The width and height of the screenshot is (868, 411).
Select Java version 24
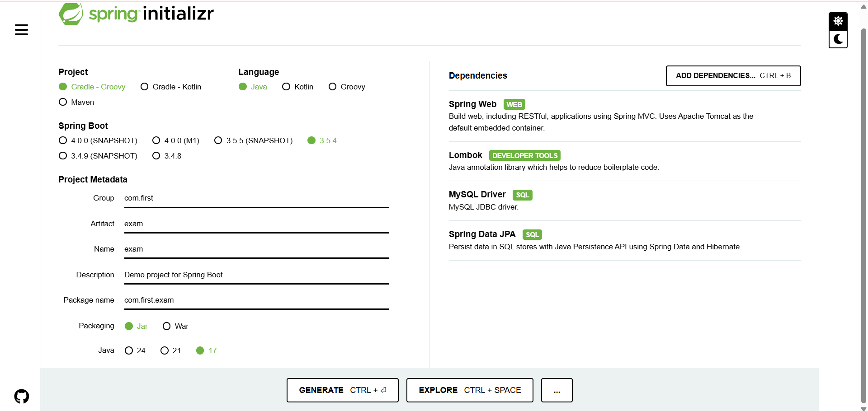point(135,350)
